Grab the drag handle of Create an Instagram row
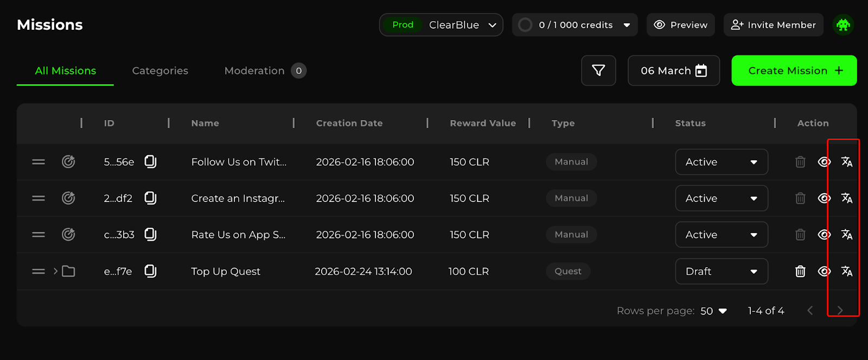This screenshot has height=360, width=868. 39,198
